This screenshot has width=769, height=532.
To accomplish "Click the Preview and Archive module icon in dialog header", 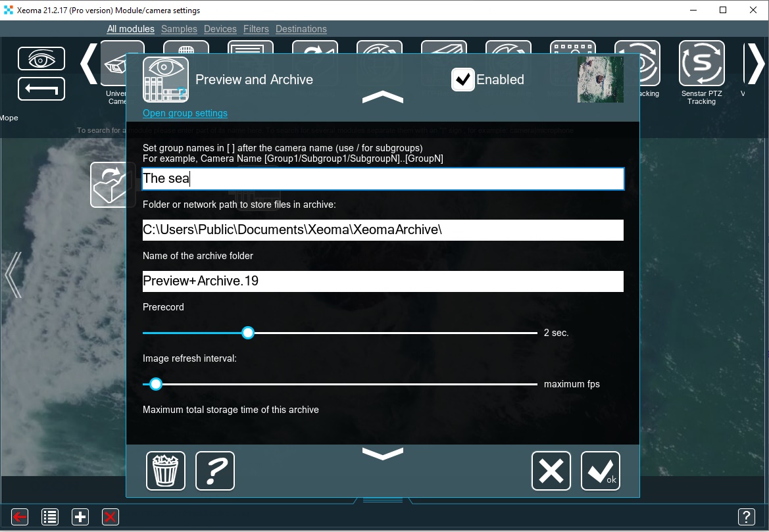I will [x=166, y=80].
